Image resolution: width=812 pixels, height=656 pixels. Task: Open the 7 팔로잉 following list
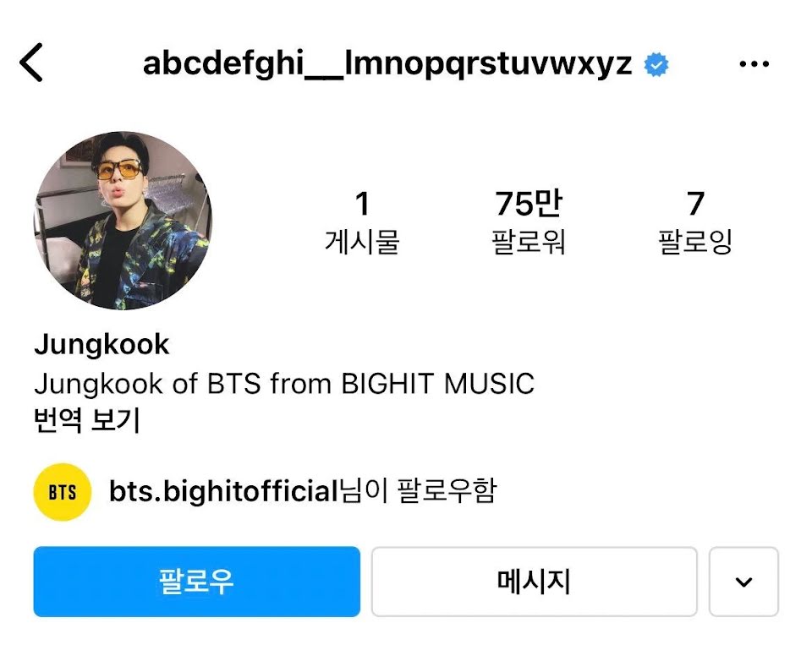click(x=695, y=221)
